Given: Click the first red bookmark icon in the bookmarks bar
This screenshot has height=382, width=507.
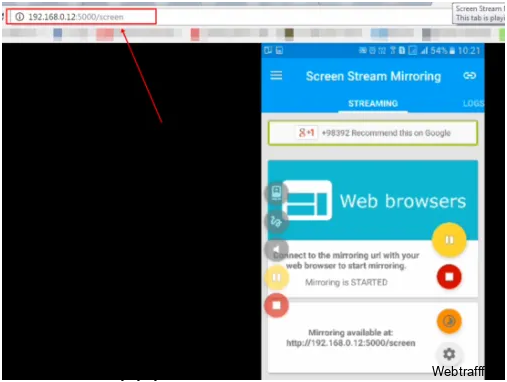Looking at the screenshot, I should pyautogui.click(x=105, y=34).
